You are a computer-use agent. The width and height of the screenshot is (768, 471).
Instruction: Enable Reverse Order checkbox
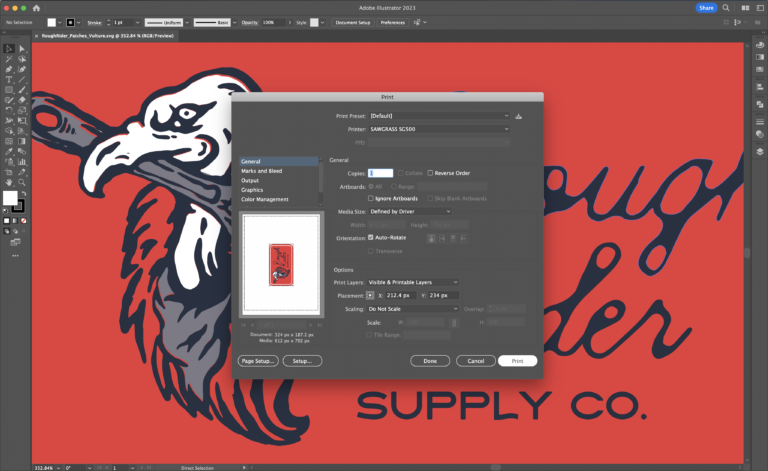point(430,173)
